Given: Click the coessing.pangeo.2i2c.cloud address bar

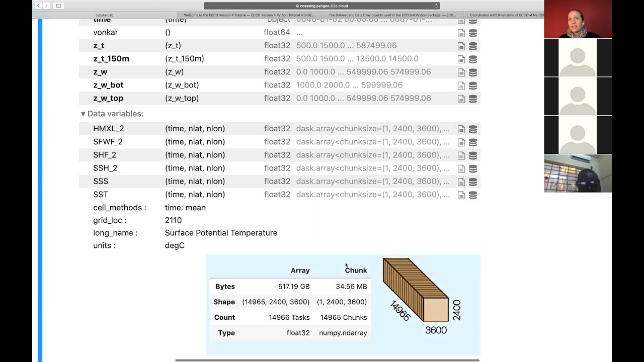Looking at the screenshot, I should click(x=322, y=6).
